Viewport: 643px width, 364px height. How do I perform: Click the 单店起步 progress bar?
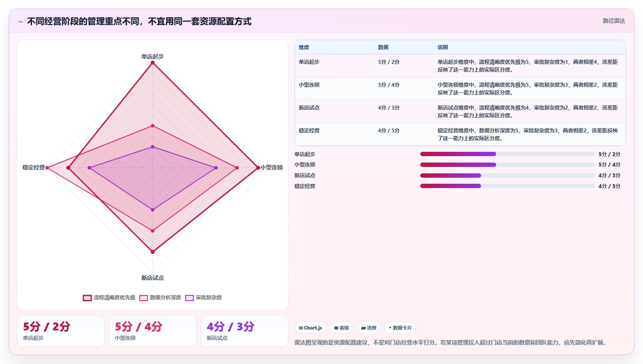[x=507, y=154]
